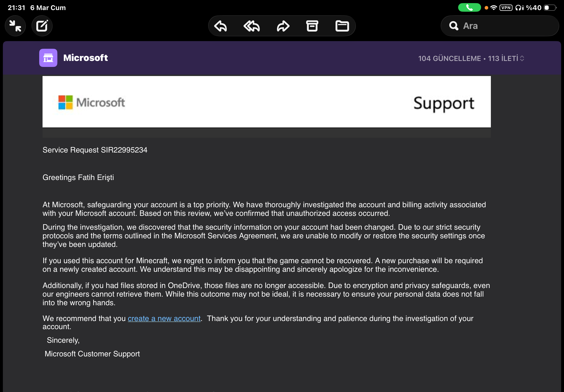The height and width of the screenshot is (392, 564).
Task: Tap the green active call indicator
Action: click(469, 8)
